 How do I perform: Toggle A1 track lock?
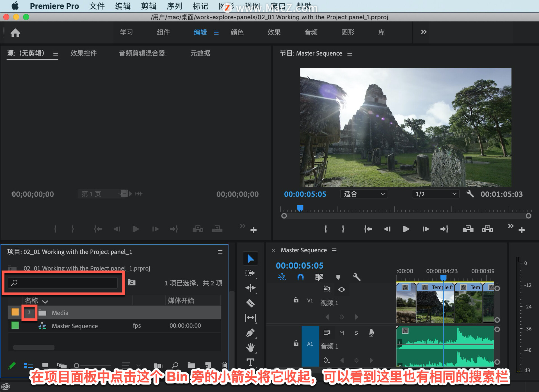(x=296, y=343)
